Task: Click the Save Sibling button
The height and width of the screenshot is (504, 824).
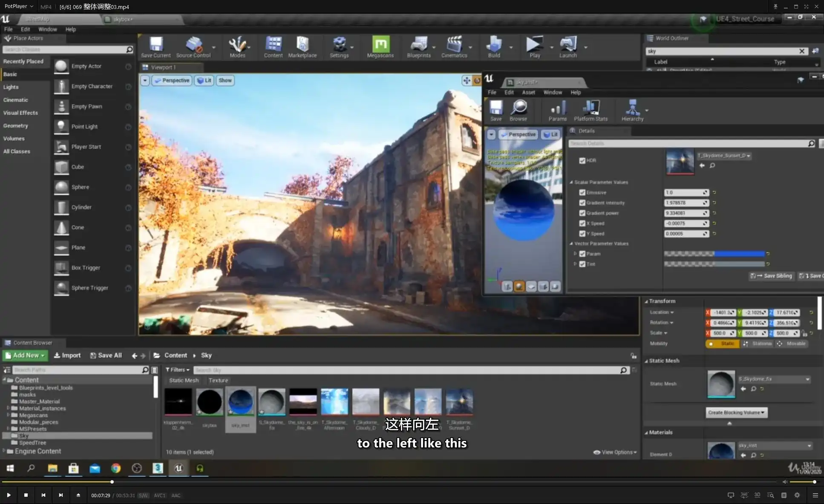Action: point(772,276)
